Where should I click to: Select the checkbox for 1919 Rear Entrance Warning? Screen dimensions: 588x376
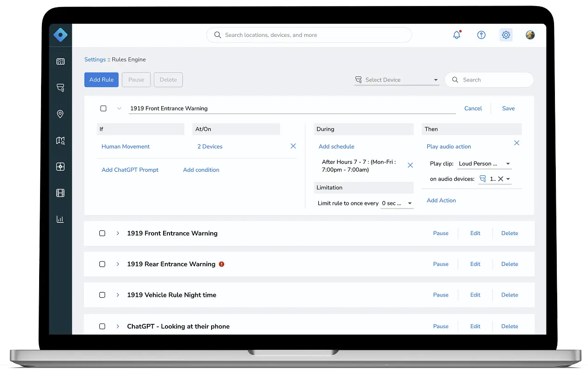click(102, 264)
